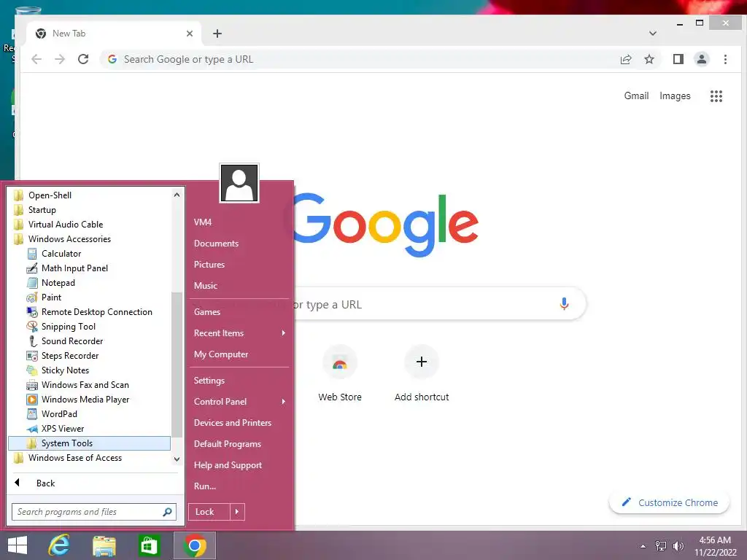Click Search programs and files box

(x=94, y=512)
